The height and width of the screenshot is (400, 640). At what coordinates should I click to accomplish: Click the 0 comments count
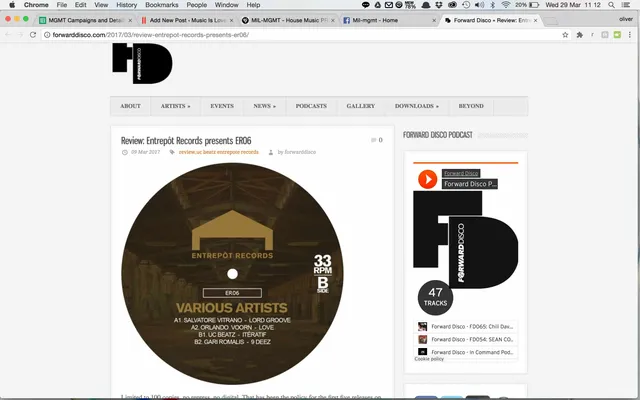pyautogui.click(x=380, y=140)
